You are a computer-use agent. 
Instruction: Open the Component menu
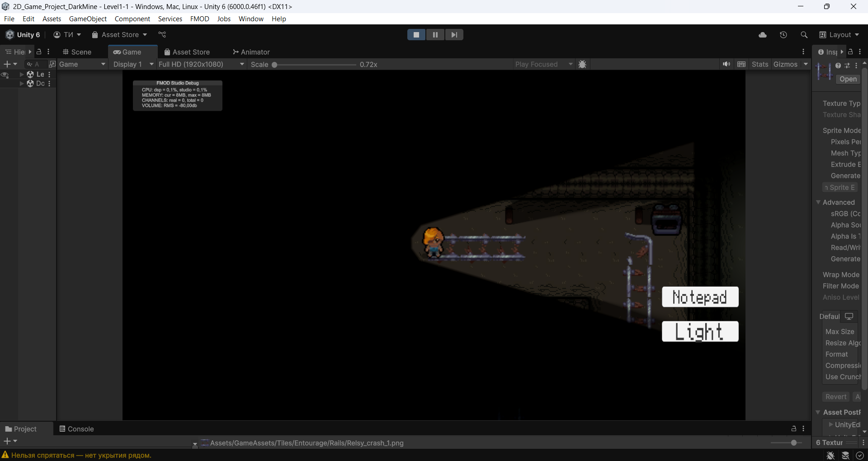pos(132,19)
